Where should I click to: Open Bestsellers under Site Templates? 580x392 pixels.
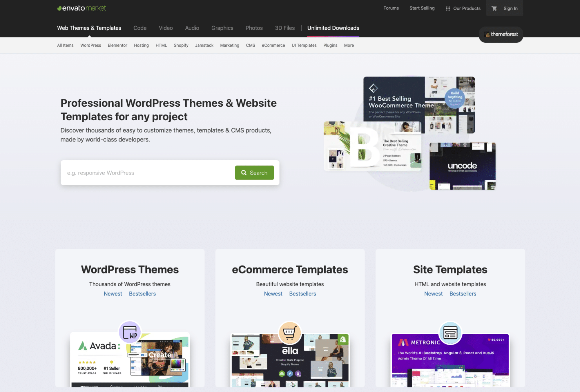pyautogui.click(x=463, y=294)
